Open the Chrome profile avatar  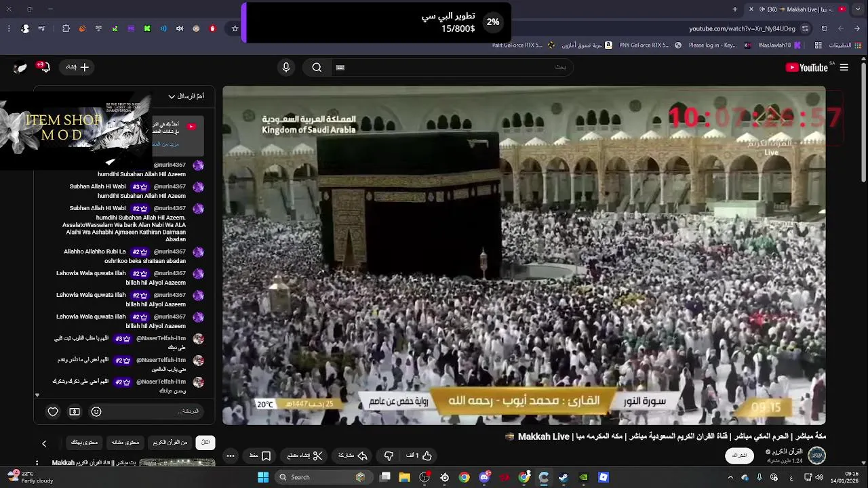coord(25,28)
